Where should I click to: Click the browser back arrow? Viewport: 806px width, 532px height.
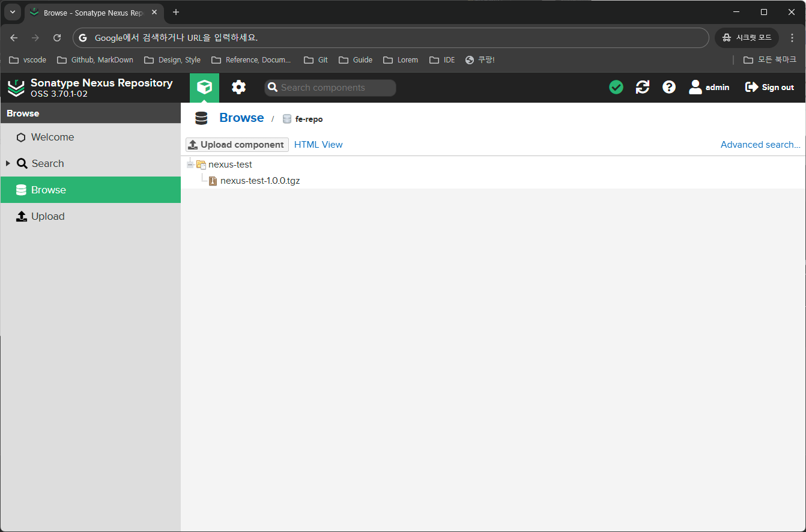[14, 38]
